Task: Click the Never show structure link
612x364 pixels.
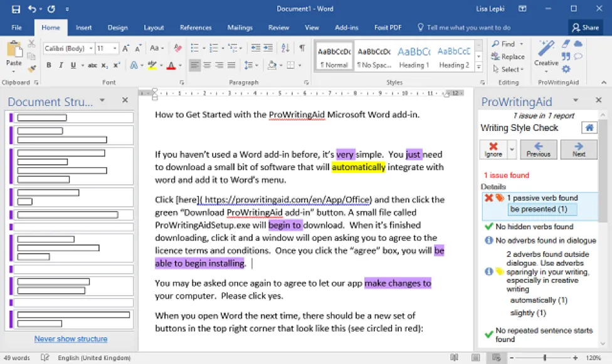Action: 70,338
